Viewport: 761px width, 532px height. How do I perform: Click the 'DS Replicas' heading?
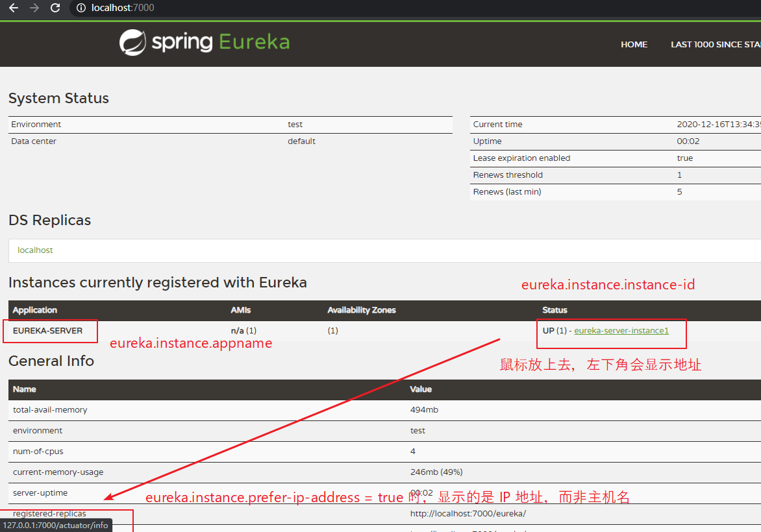[49, 221]
